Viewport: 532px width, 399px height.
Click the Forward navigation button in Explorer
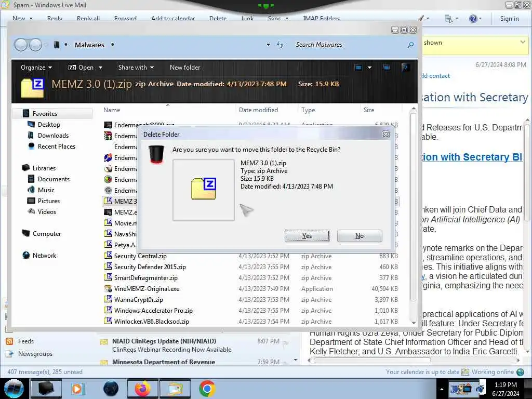[x=35, y=45]
